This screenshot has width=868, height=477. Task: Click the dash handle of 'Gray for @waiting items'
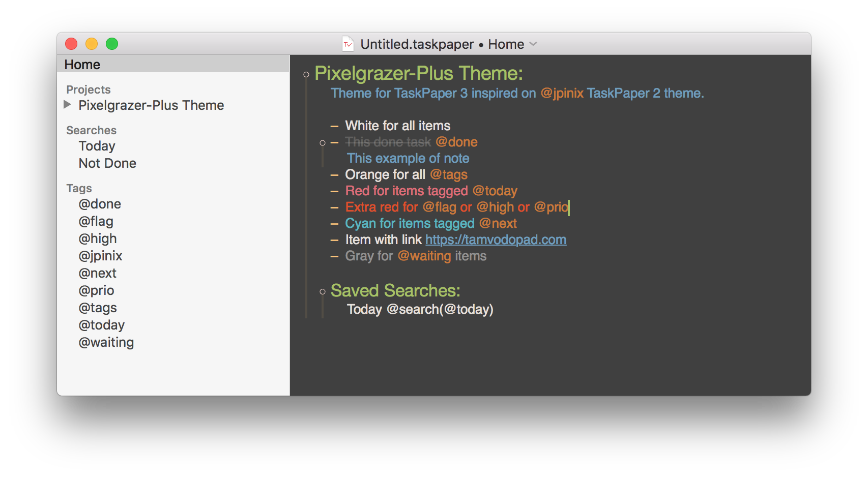334,256
